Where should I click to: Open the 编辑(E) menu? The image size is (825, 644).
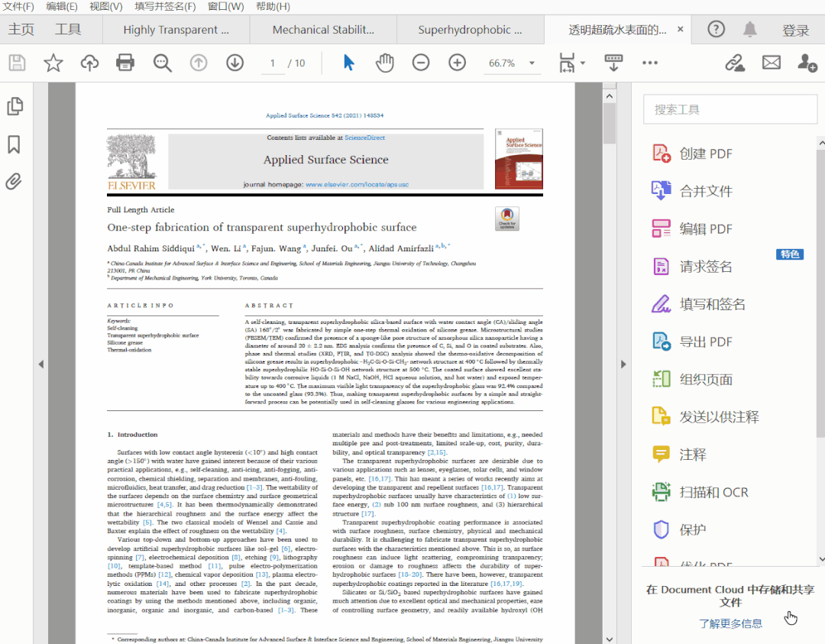tap(62, 6)
